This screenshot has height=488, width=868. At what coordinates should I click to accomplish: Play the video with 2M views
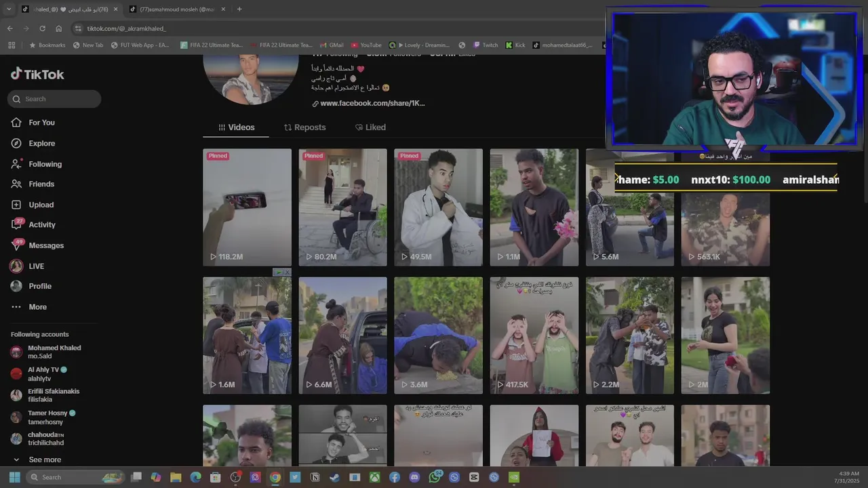(726, 335)
